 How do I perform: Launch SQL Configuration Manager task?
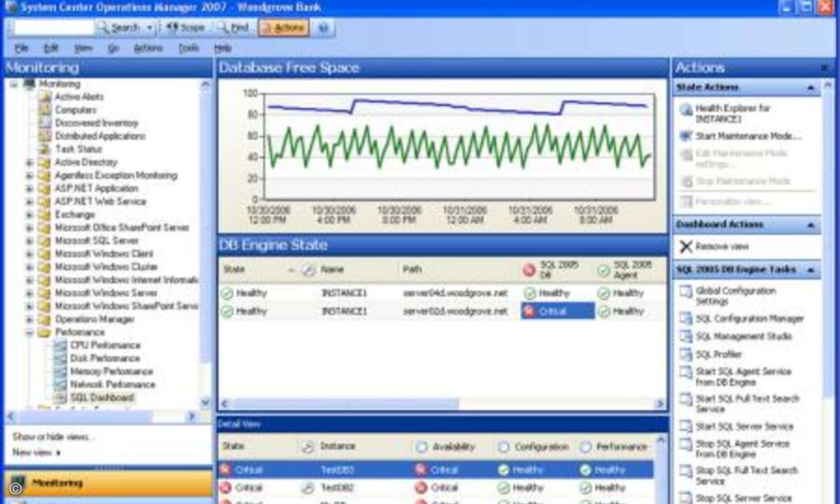pos(750,319)
